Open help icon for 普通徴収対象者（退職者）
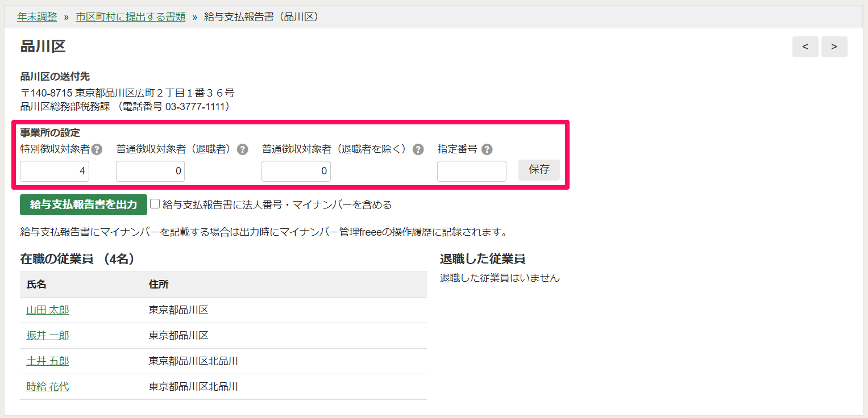The width and height of the screenshot is (868, 418). tap(243, 149)
